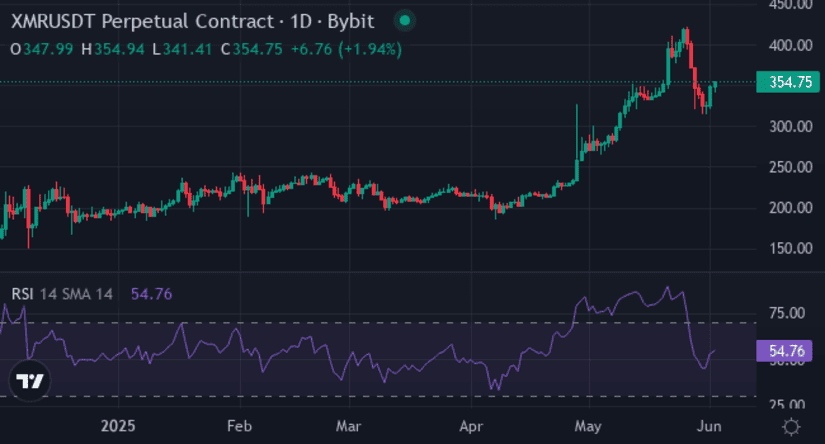This screenshot has height=444, width=825.
Task: Open the chart settings gear icon
Action: click(x=791, y=426)
